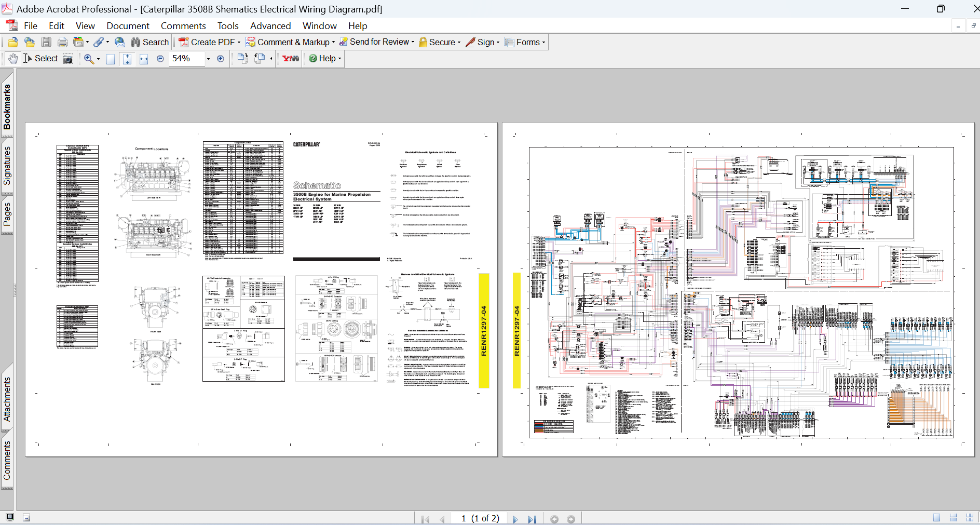This screenshot has height=525, width=980.
Task: Open the Comments side panel tab
Action: click(x=7, y=460)
